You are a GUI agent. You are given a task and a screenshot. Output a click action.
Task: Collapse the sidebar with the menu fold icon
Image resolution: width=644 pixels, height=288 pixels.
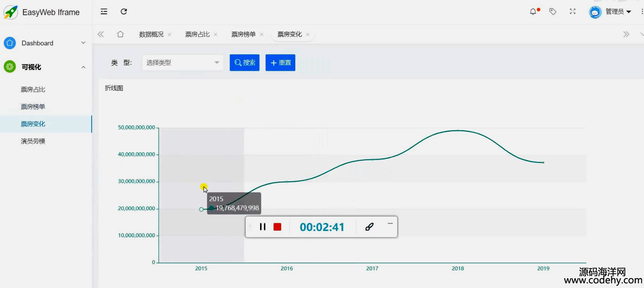pos(104,12)
